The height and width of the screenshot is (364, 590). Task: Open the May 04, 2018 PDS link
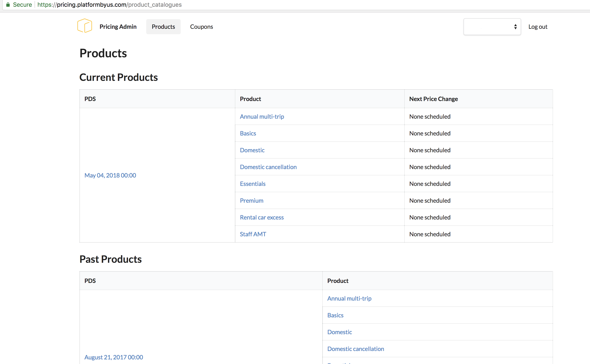(x=110, y=175)
